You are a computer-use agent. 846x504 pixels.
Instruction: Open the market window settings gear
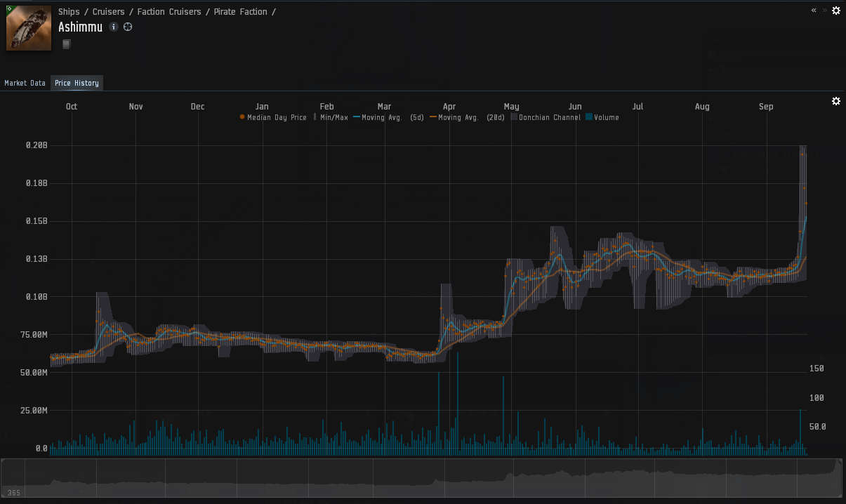coord(836,11)
